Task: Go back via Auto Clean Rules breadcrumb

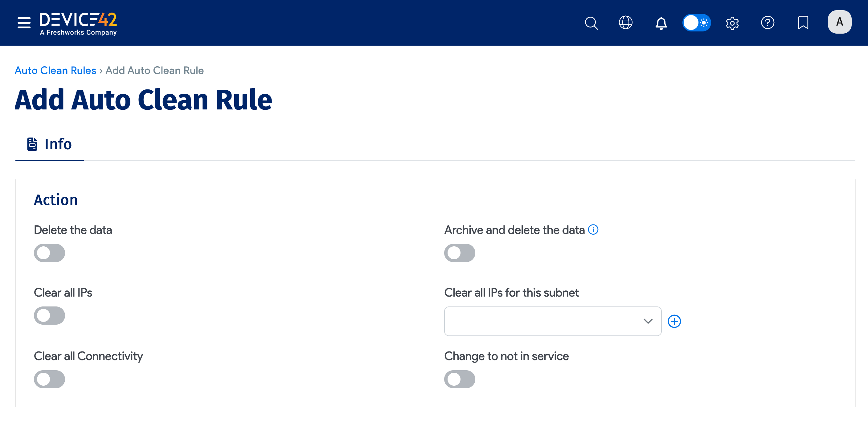Action: 55,70
